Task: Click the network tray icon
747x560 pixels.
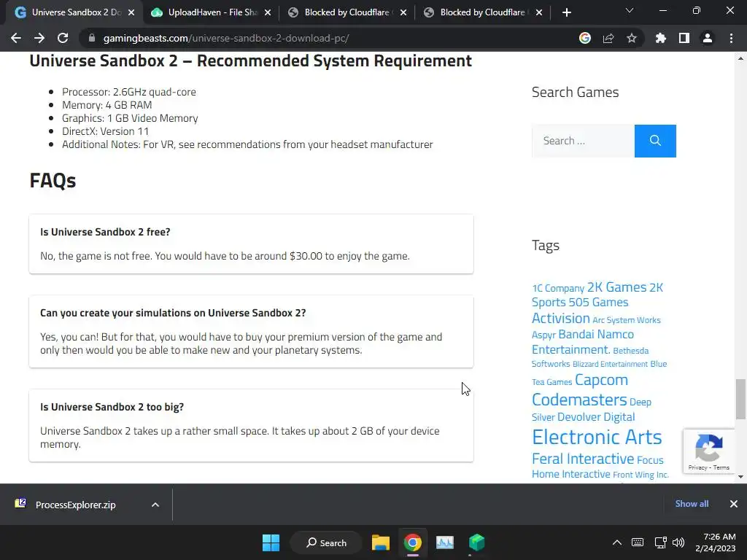Action: 660,542
